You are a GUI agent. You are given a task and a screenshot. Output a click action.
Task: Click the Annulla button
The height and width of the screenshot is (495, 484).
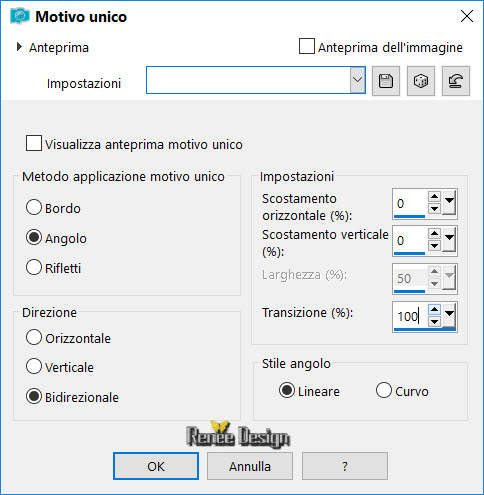250,466
